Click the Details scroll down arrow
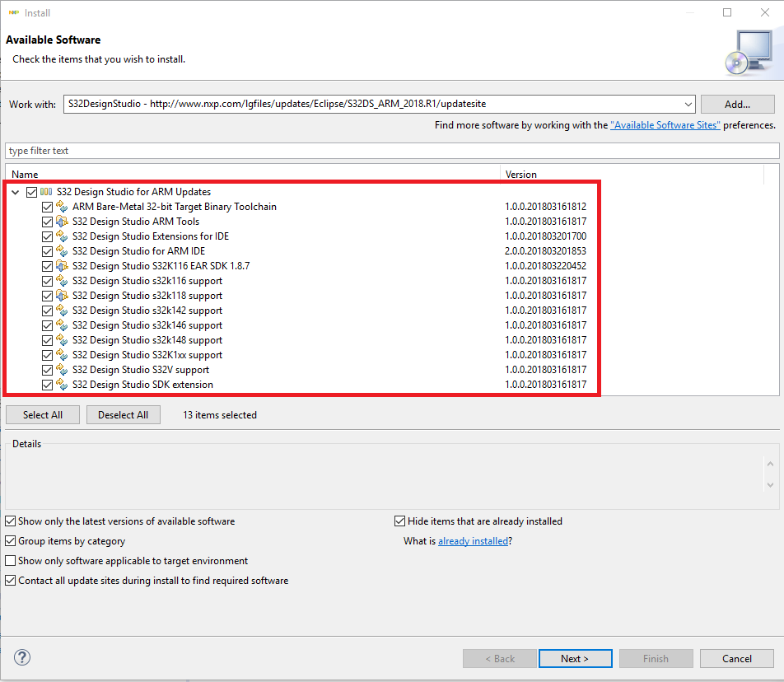Viewport: 784px width, 682px height. pos(770,484)
